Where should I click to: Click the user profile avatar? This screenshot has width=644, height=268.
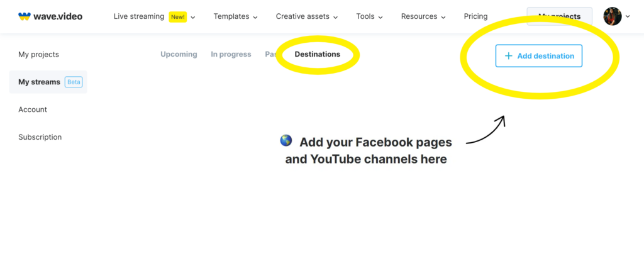coord(612,16)
